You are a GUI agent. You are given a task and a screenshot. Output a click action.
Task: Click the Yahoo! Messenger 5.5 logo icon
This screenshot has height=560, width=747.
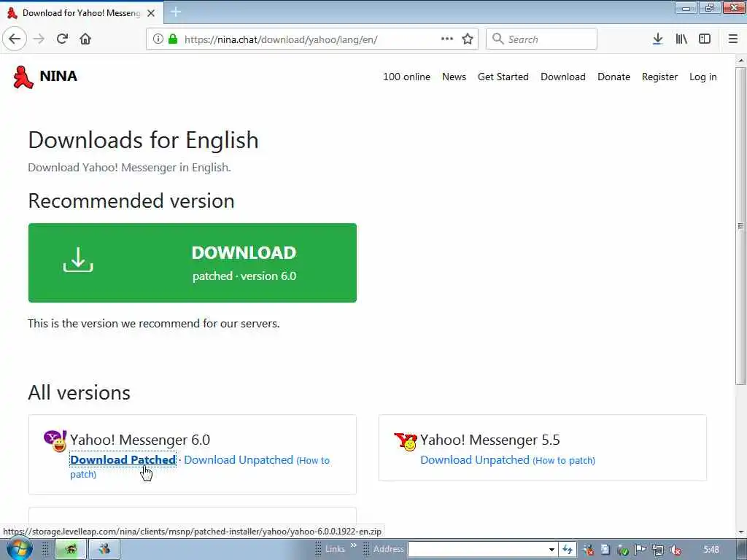[406, 441]
